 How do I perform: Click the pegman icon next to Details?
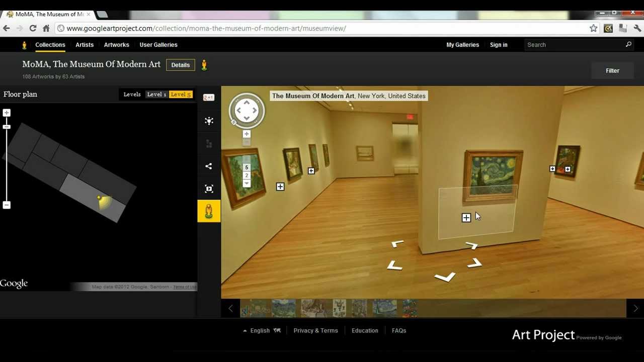pyautogui.click(x=204, y=65)
